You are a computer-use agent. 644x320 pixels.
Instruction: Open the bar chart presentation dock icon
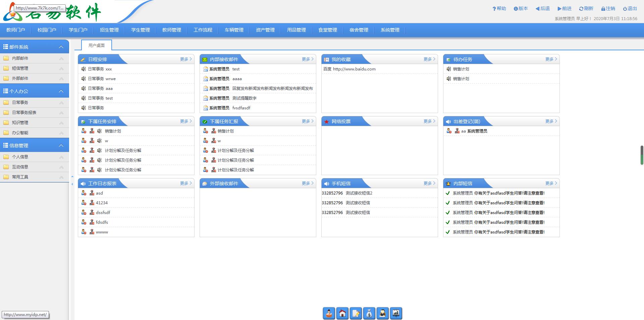pos(396,314)
